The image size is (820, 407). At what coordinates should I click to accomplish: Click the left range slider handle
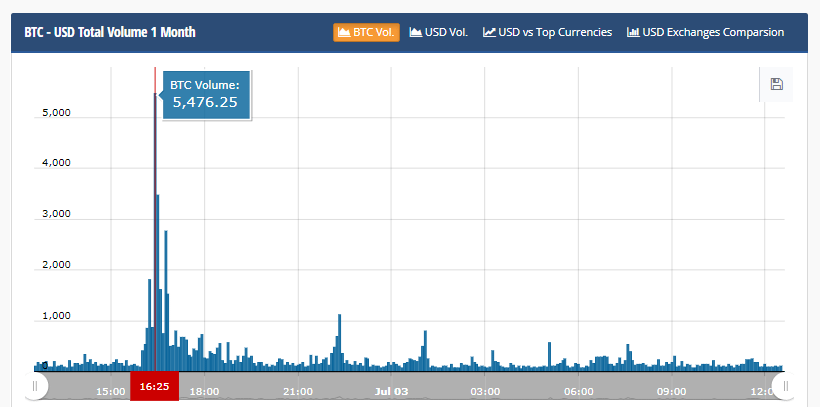(35, 386)
